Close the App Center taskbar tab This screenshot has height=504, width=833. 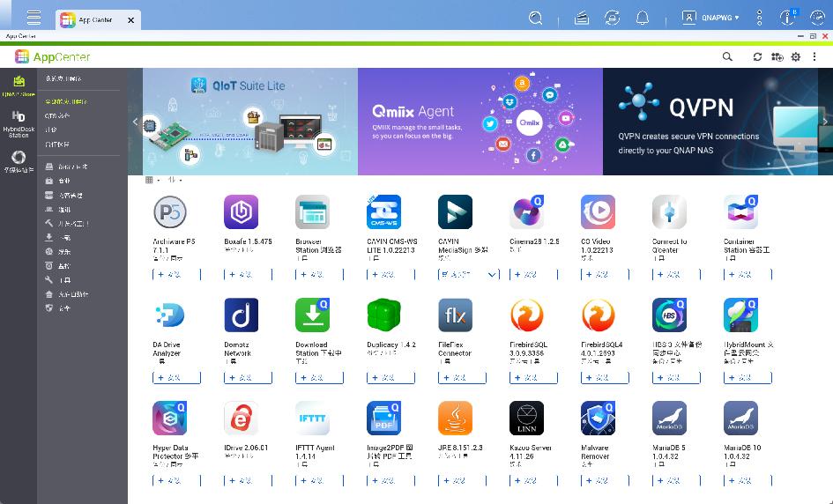click(x=130, y=20)
